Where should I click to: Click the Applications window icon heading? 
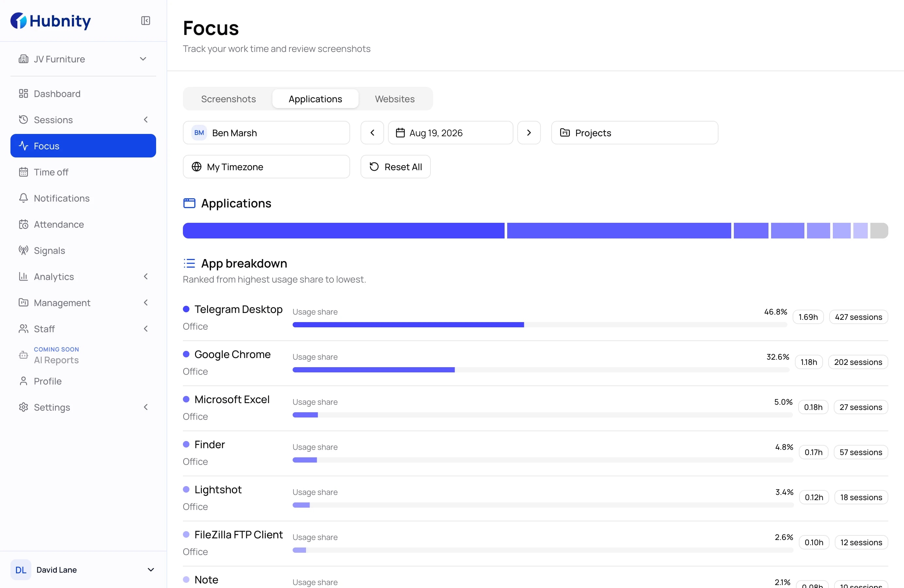[x=189, y=203]
